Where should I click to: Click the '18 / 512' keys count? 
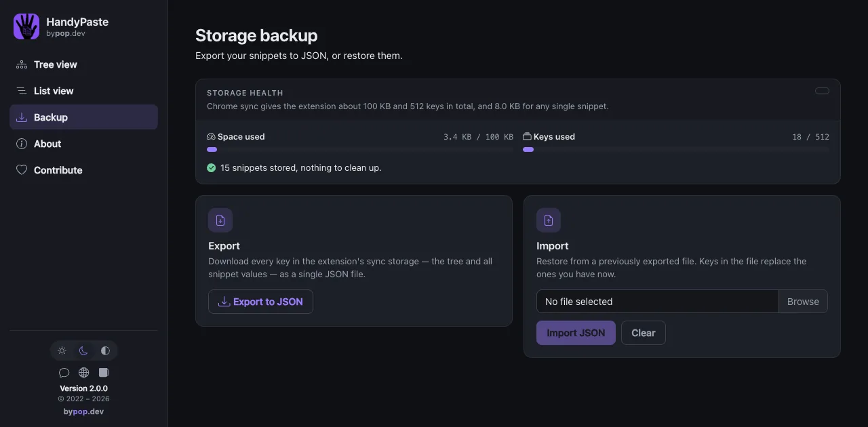click(x=810, y=137)
